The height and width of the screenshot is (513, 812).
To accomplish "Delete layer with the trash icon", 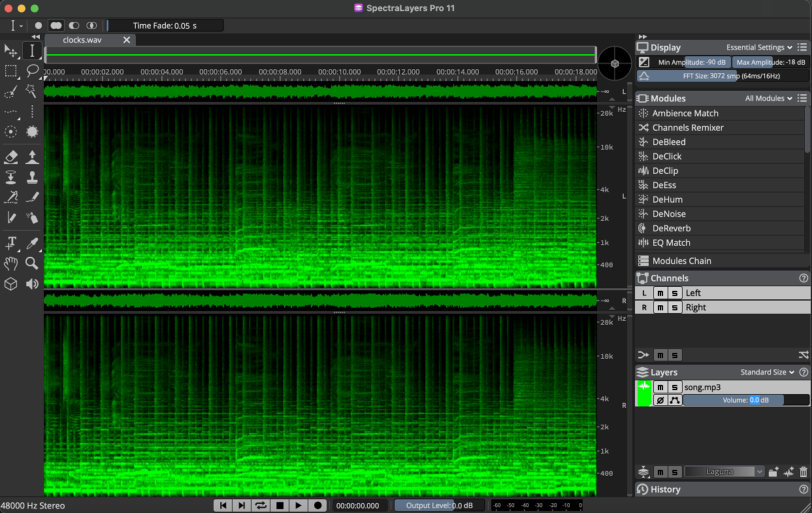I will tap(804, 472).
